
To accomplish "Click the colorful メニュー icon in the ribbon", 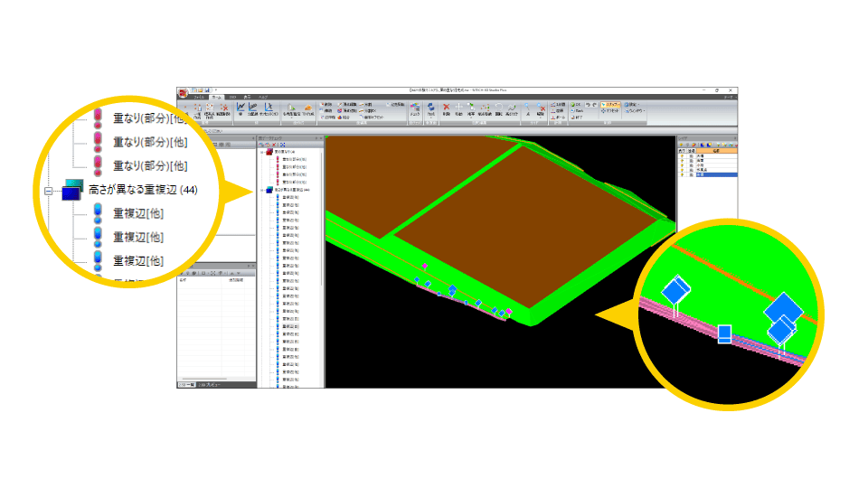I will pyautogui.click(x=415, y=108).
